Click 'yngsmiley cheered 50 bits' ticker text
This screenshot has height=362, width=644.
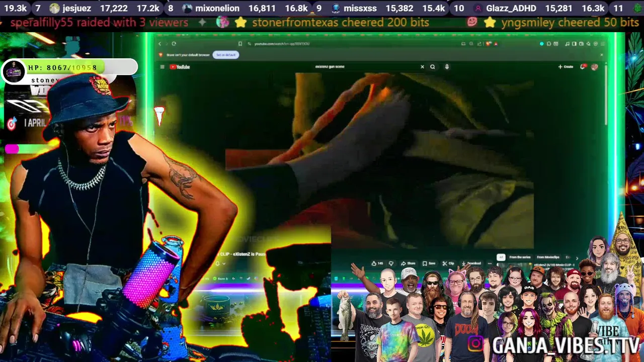pos(570,23)
